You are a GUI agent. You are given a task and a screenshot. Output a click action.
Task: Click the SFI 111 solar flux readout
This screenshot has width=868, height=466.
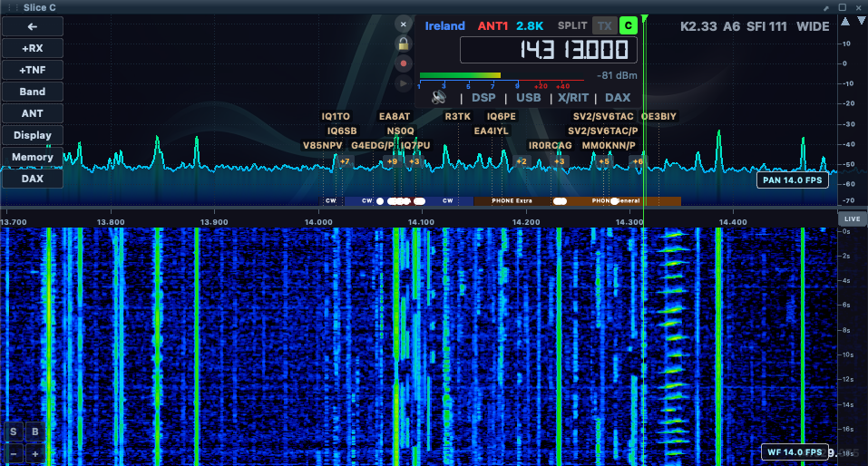tap(766, 26)
